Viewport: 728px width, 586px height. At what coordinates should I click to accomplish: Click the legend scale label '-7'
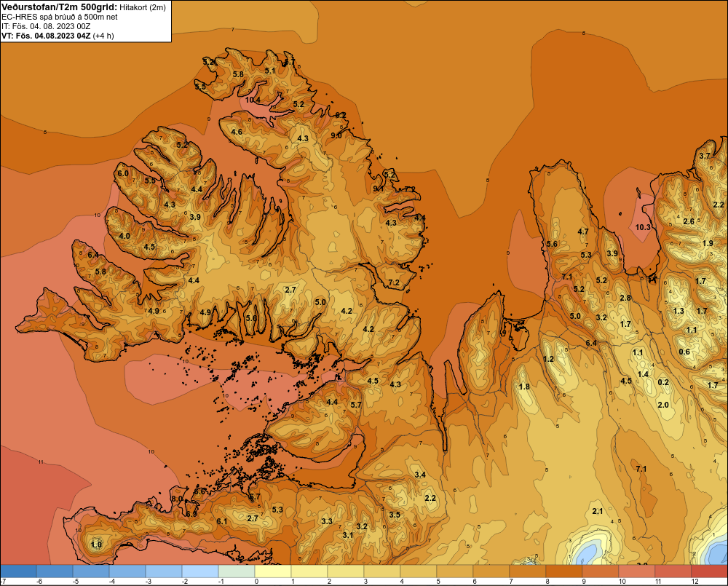click(x=3, y=582)
